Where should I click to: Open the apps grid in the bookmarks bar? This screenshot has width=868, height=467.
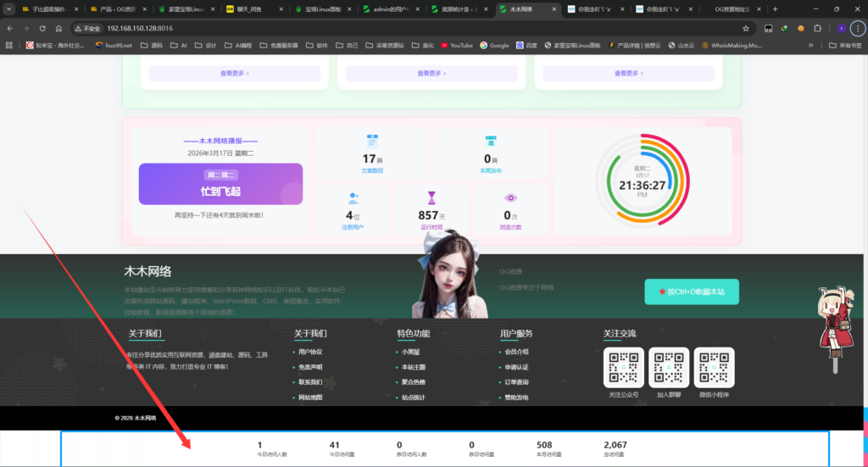8,46
